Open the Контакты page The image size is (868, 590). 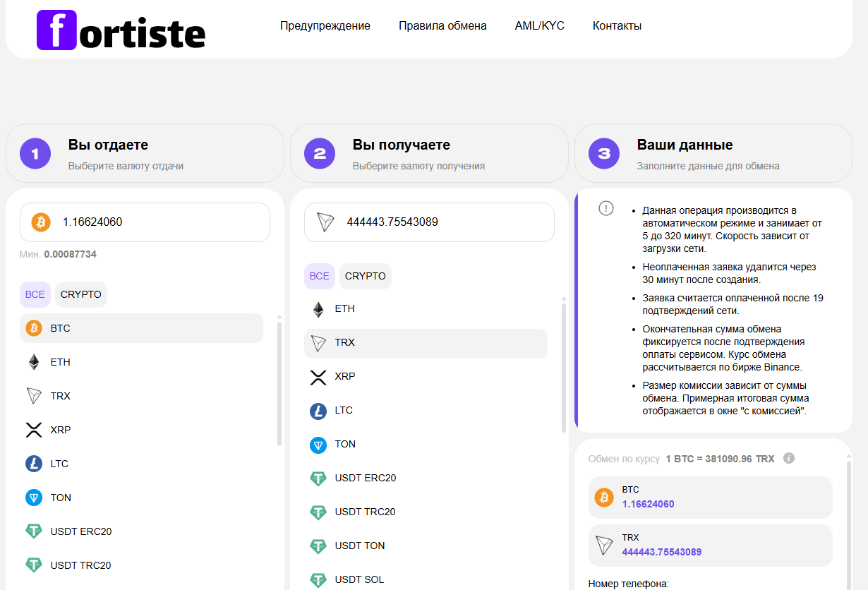(617, 26)
